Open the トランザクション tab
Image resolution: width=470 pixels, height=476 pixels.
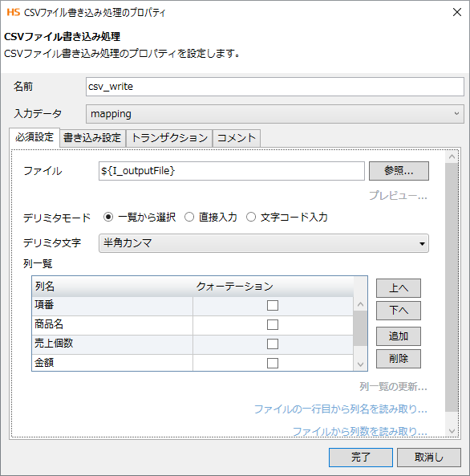pos(169,138)
